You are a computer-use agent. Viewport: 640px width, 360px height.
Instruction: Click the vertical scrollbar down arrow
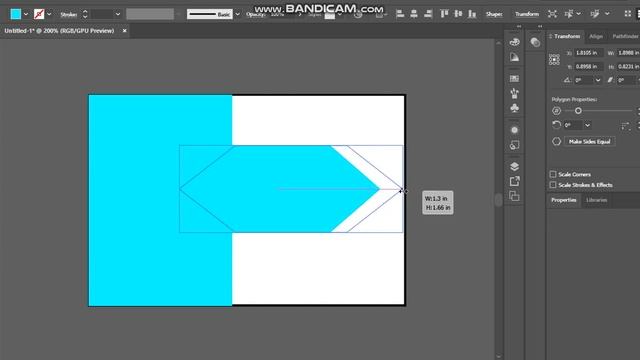(498, 357)
